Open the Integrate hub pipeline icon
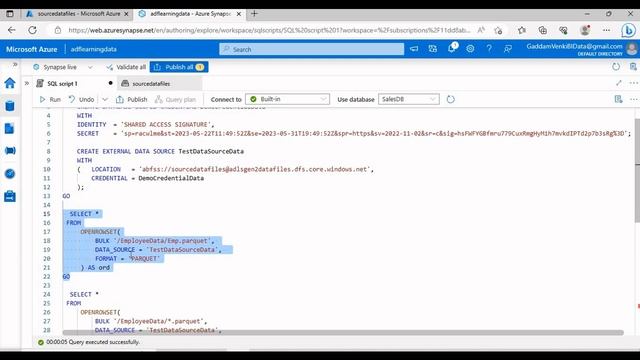The width and height of the screenshot is (640, 360). click(x=10, y=151)
